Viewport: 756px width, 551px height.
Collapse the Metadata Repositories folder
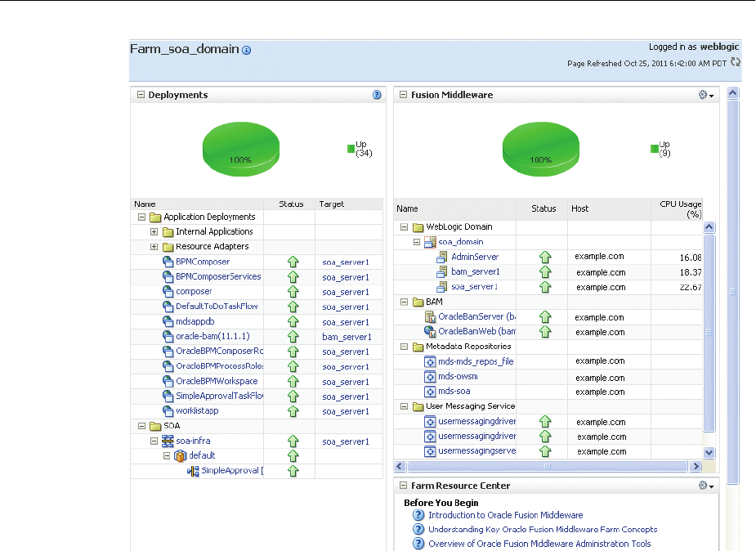[x=404, y=347]
